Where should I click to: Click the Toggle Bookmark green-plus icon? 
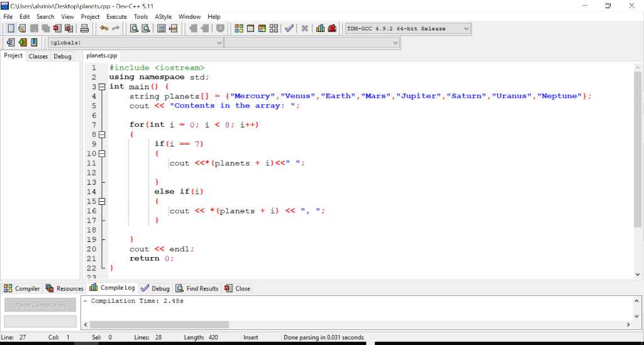tap(22, 42)
